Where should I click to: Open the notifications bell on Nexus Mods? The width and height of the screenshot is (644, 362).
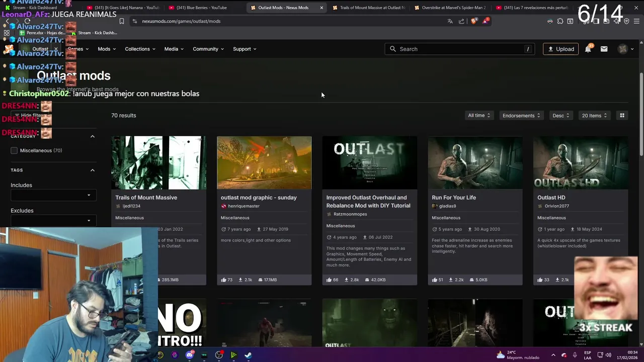588,49
